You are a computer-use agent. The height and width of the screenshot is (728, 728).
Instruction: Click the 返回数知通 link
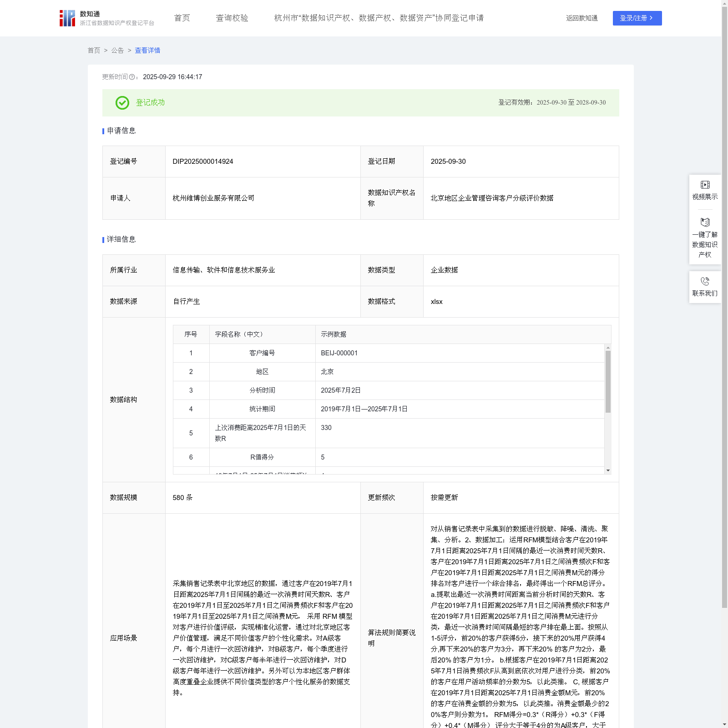coord(582,18)
